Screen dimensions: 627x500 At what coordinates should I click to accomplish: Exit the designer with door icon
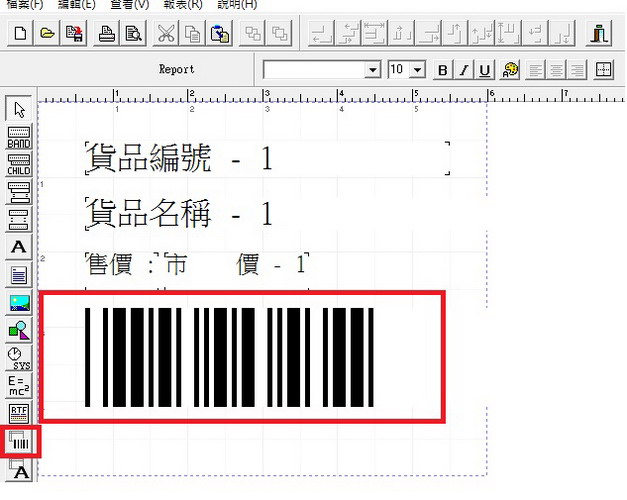599,33
